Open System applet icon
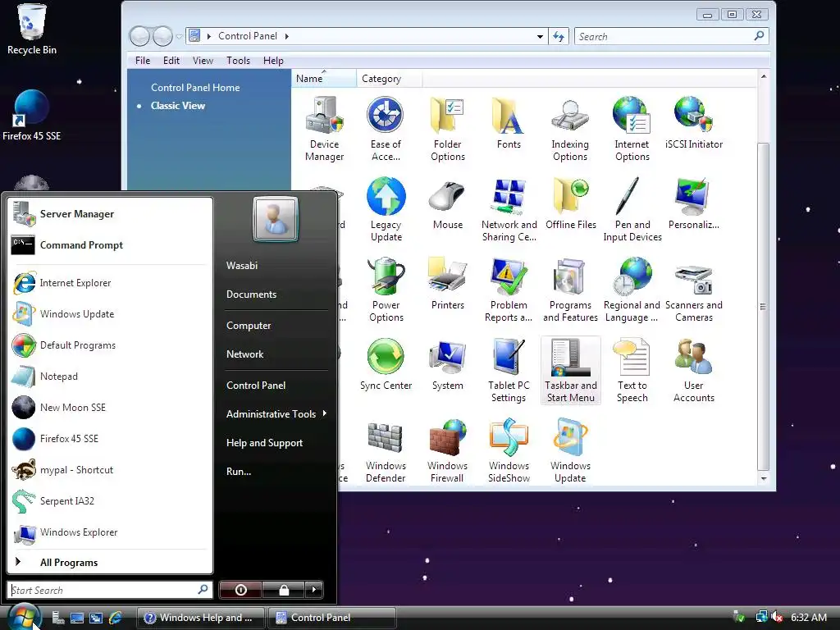 coord(447,364)
